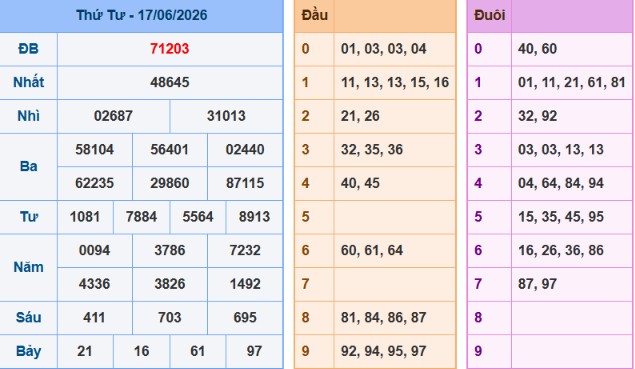Click Đuôi row values 87, 97
This screenshot has width=635, height=369.
tap(537, 284)
